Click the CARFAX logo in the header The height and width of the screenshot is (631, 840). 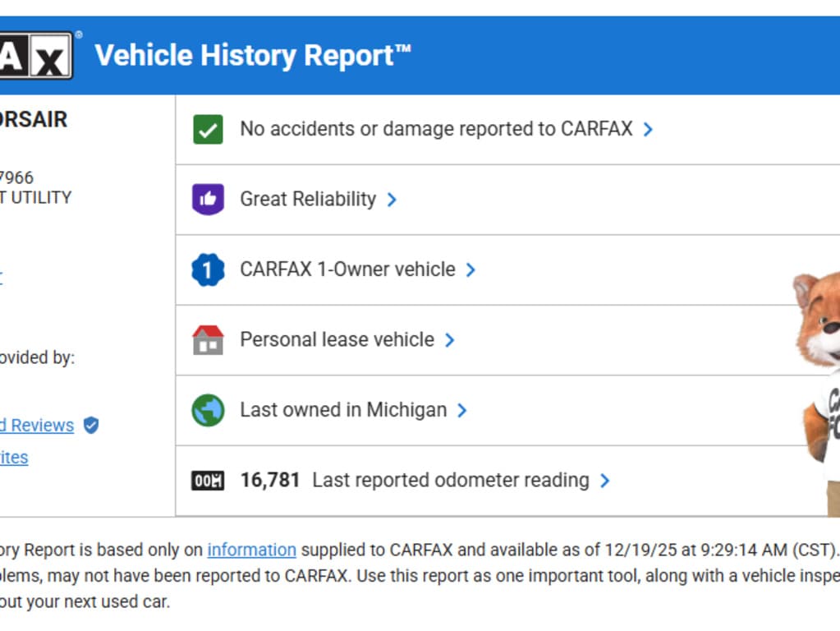point(35,56)
